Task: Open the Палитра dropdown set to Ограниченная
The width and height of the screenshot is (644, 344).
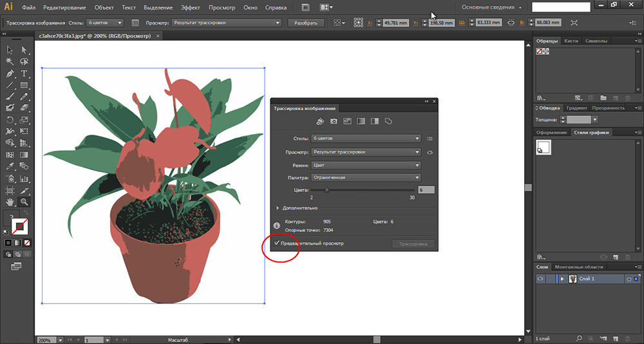Action: pyautogui.click(x=365, y=177)
